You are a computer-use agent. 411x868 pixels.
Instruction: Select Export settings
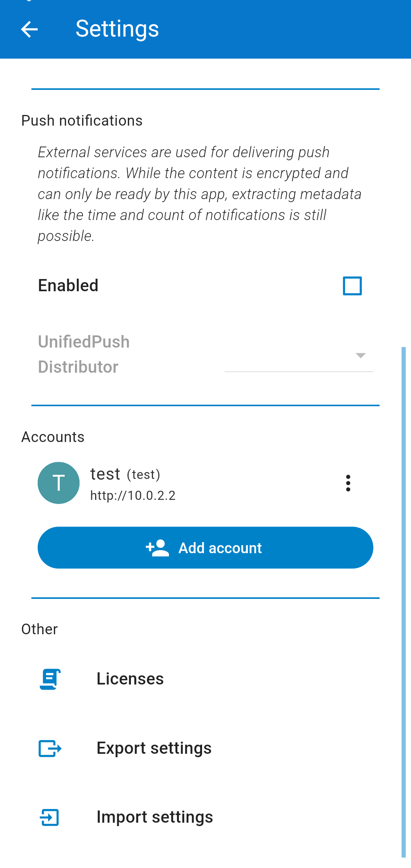(x=205, y=748)
